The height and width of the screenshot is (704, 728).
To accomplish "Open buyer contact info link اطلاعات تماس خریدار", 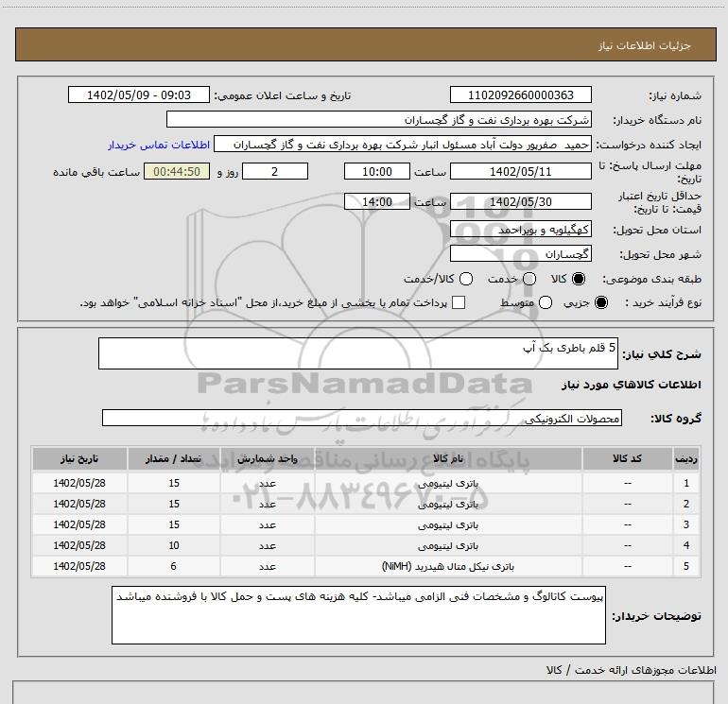I will (159, 146).
